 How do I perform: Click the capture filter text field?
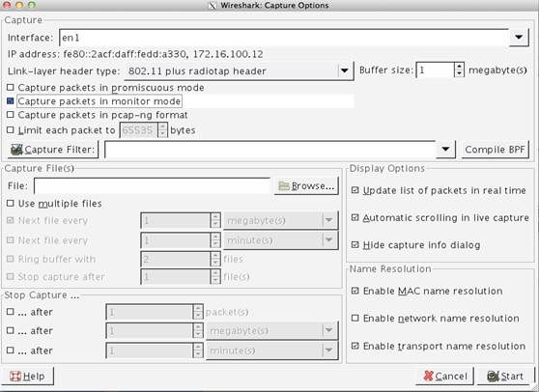tap(270, 150)
